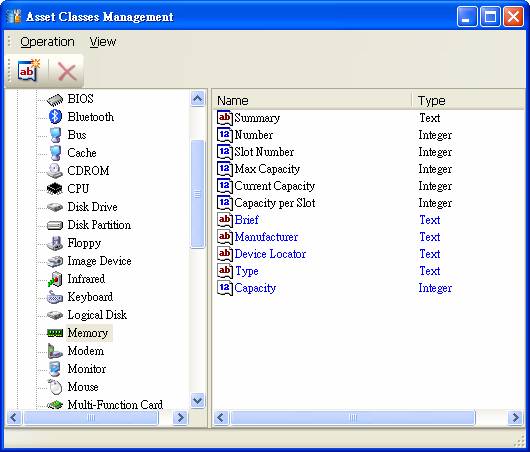530x452 pixels.
Task: Select the Mouse icon in the tree
Action: (x=55, y=387)
